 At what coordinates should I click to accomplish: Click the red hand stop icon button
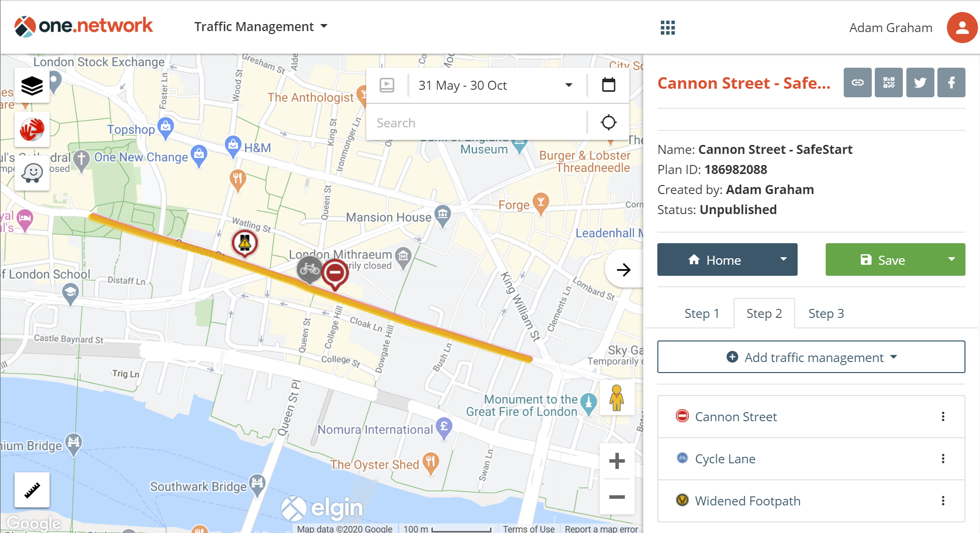coord(32,129)
